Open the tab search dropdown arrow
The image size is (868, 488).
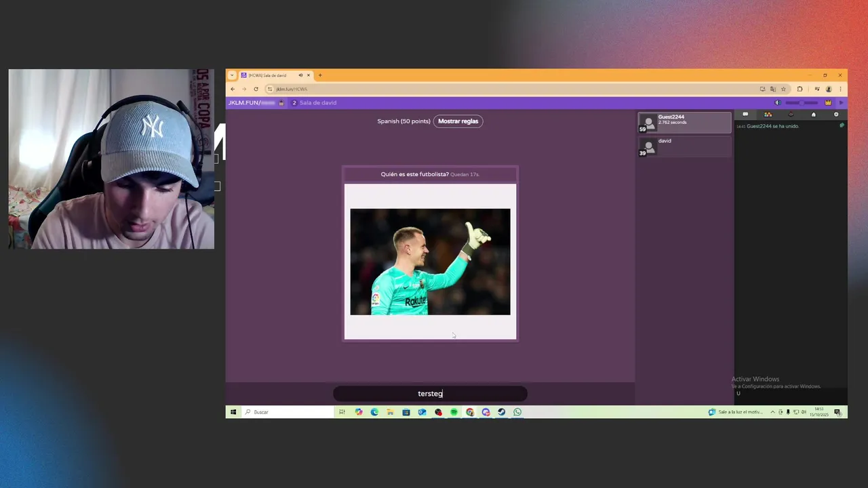[232, 75]
